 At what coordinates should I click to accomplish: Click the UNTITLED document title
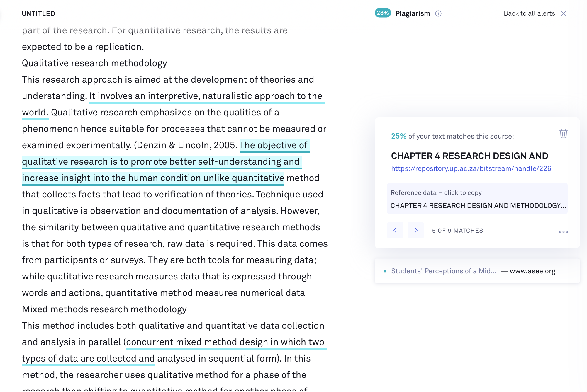tap(38, 13)
